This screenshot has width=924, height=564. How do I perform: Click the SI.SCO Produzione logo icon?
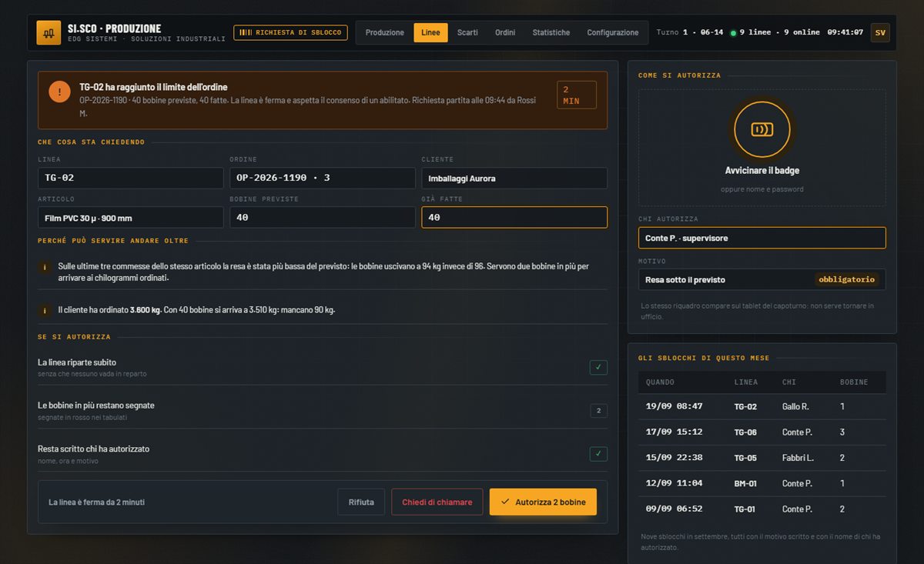49,32
